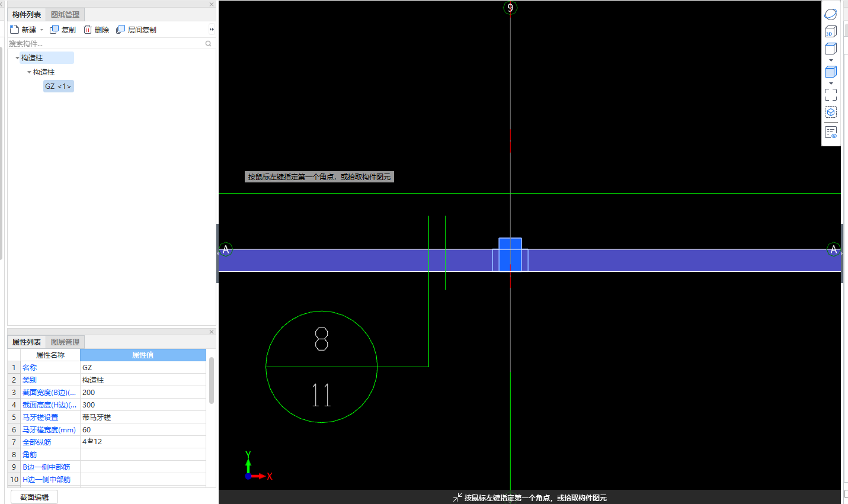Image resolution: width=848 pixels, height=504 pixels.
Task: Click the 截面编辑 button
Action: [34, 497]
